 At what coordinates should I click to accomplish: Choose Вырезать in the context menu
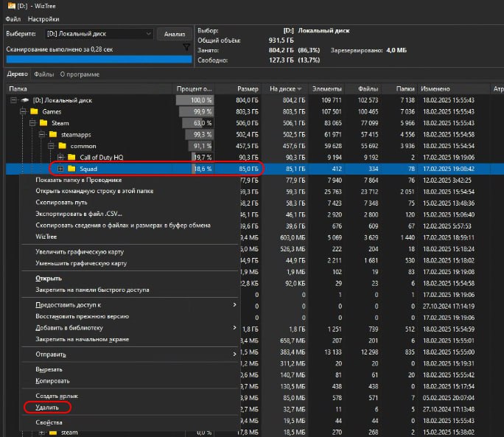49,369
